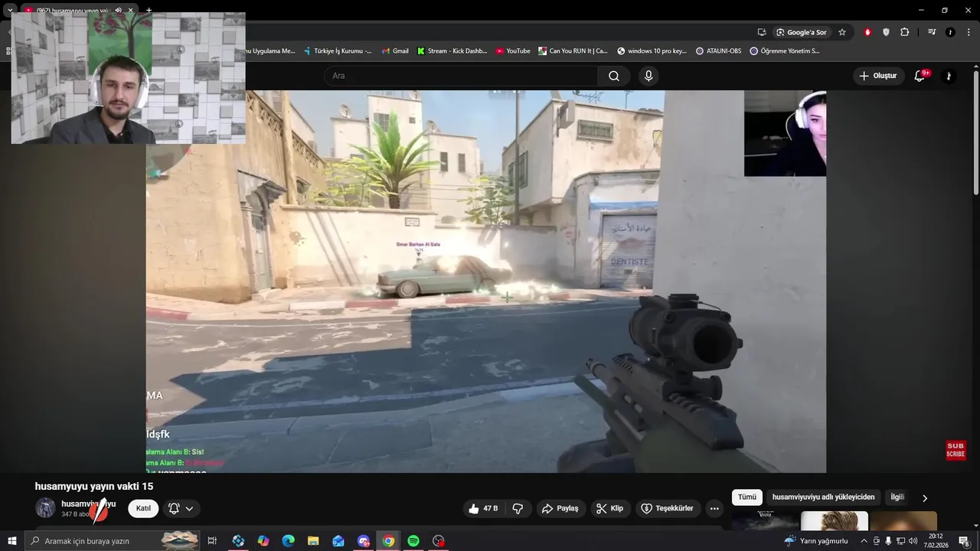Open the Windows Start menu
This screenshot has width=980, height=551.
[11, 541]
